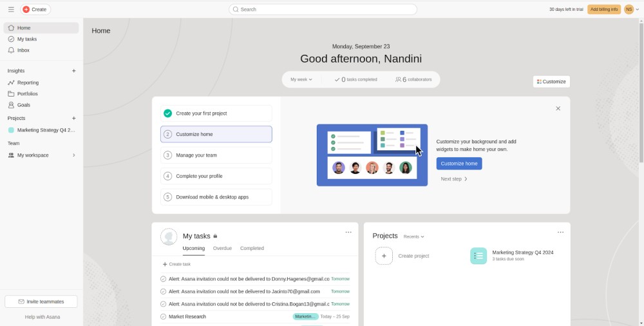Click the Invite teammates button
This screenshot has width=644, height=326.
click(41, 302)
